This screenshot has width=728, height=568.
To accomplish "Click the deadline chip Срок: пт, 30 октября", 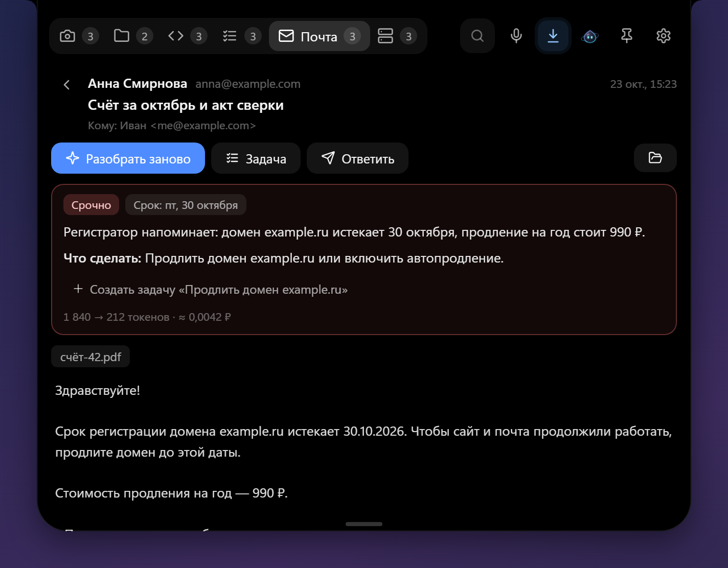I will click(186, 205).
